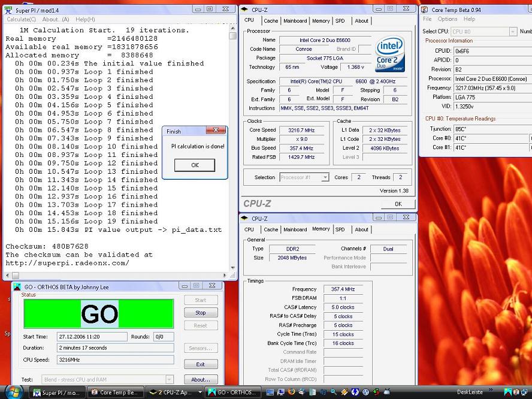Click the Tjunction 85C field in Core Temp
The image size is (532, 399).
point(492,129)
